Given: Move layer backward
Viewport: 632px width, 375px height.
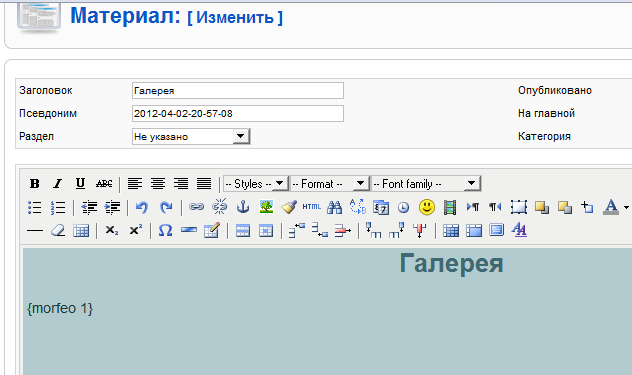Looking at the screenshot, I should pos(565,207).
